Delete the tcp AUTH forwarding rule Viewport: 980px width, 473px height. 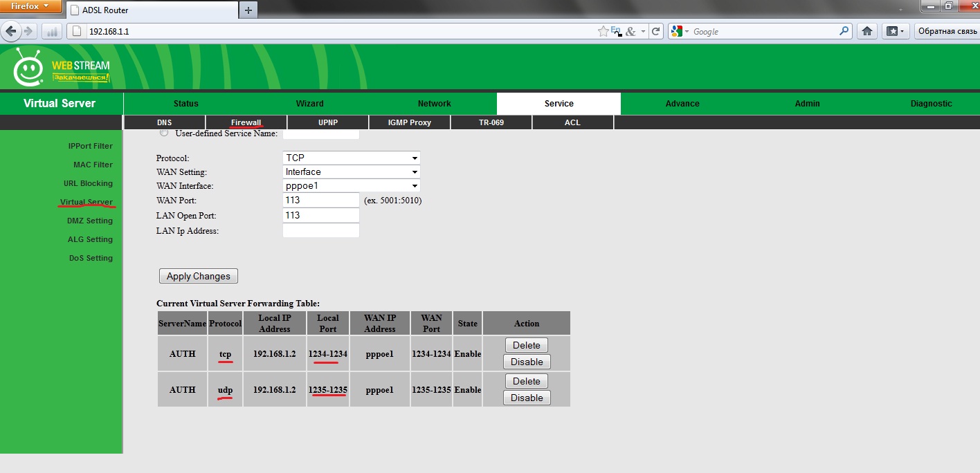pyautogui.click(x=526, y=345)
